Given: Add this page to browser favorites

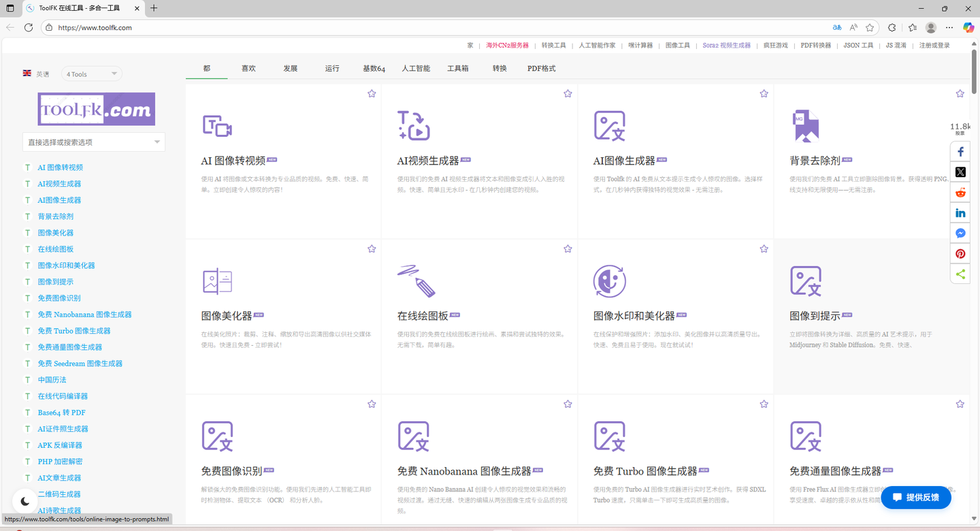Looking at the screenshot, I should pyautogui.click(x=870, y=28).
